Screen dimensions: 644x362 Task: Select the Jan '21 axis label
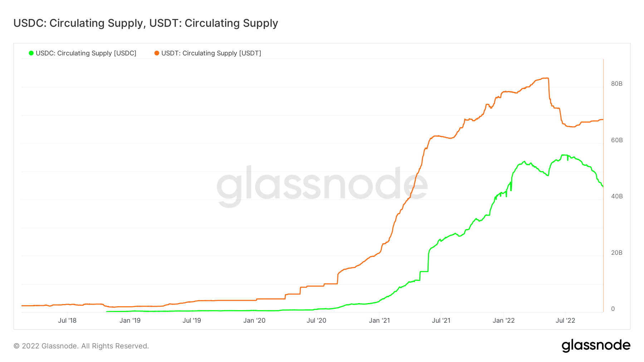click(x=379, y=321)
